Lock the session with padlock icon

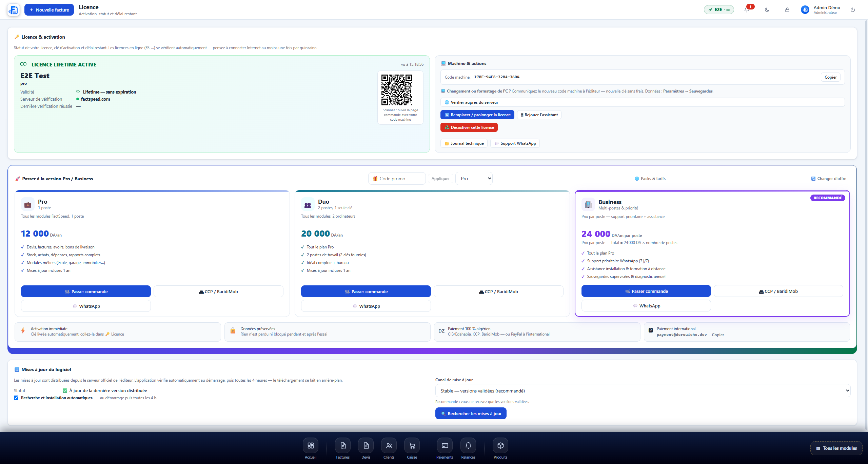click(787, 10)
